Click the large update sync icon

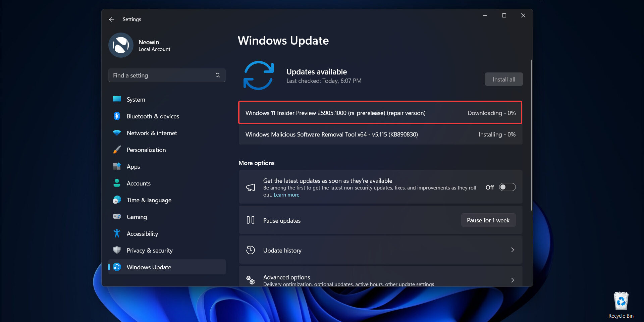click(x=258, y=75)
